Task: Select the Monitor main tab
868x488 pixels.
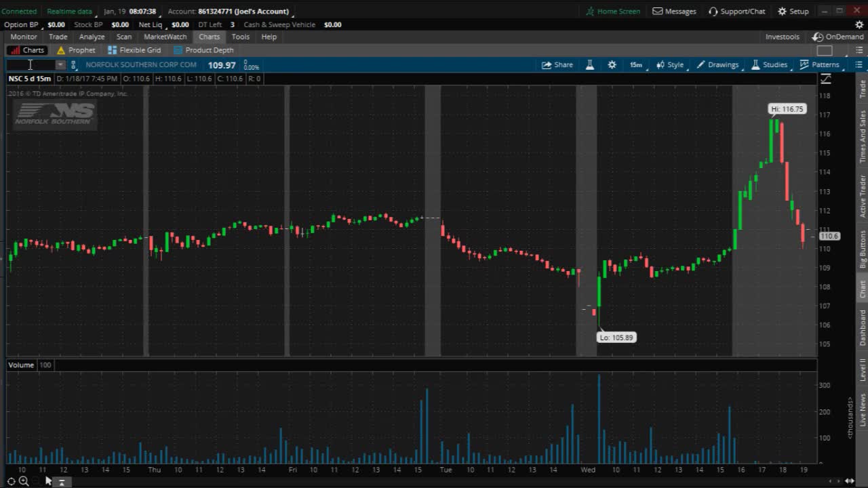Action: pyautogui.click(x=24, y=37)
